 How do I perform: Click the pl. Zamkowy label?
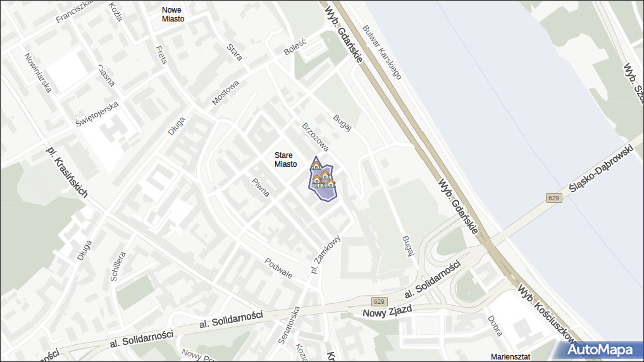326,254
